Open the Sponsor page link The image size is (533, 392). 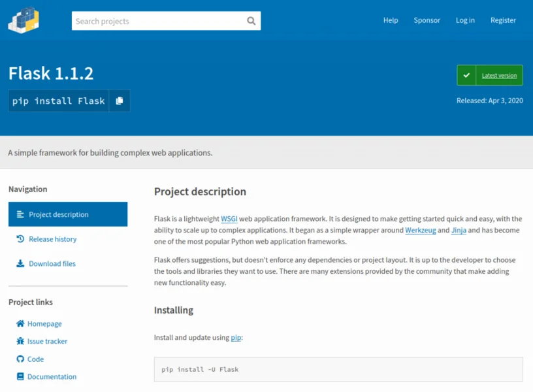coord(427,20)
